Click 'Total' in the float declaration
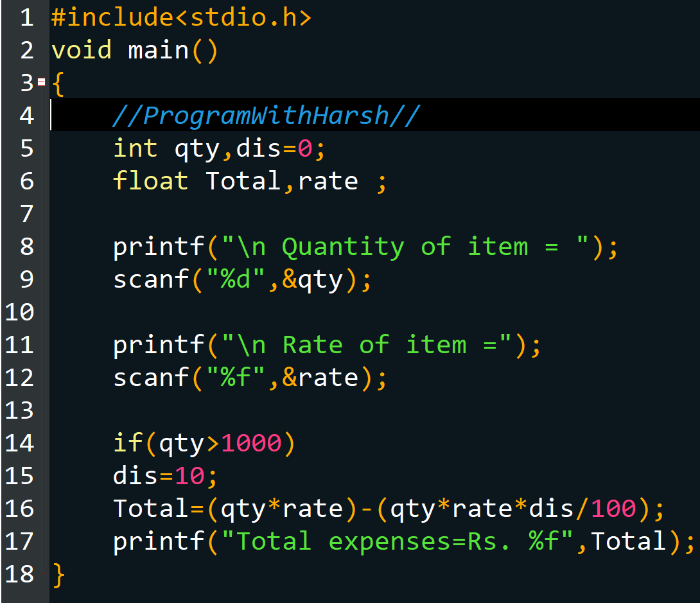 [243, 180]
